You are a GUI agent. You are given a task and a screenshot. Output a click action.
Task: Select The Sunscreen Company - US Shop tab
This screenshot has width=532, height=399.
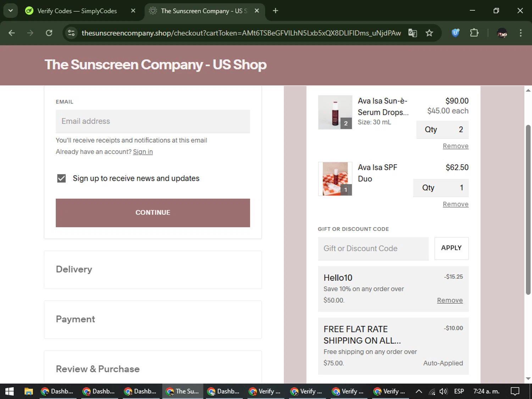(204, 11)
